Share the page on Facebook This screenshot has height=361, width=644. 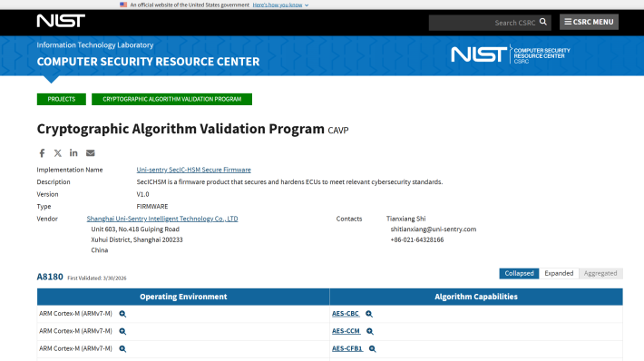(42, 153)
